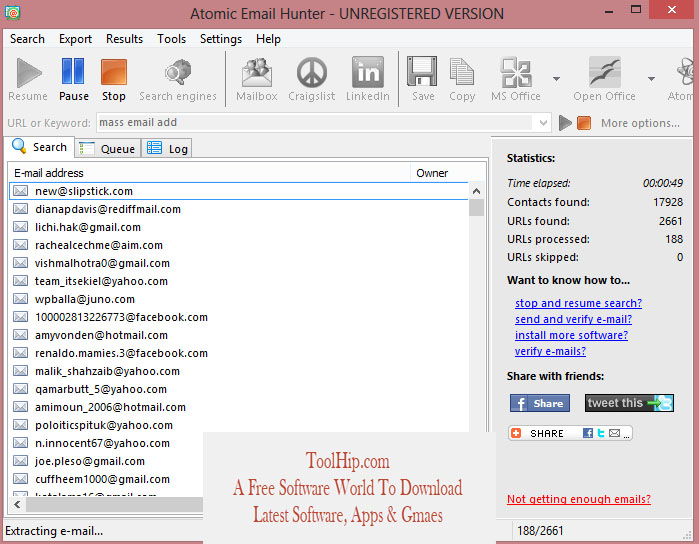Expand the Open Office export dropdown arrow
Image resolution: width=699 pixels, height=544 pixels.
tap(651, 79)
